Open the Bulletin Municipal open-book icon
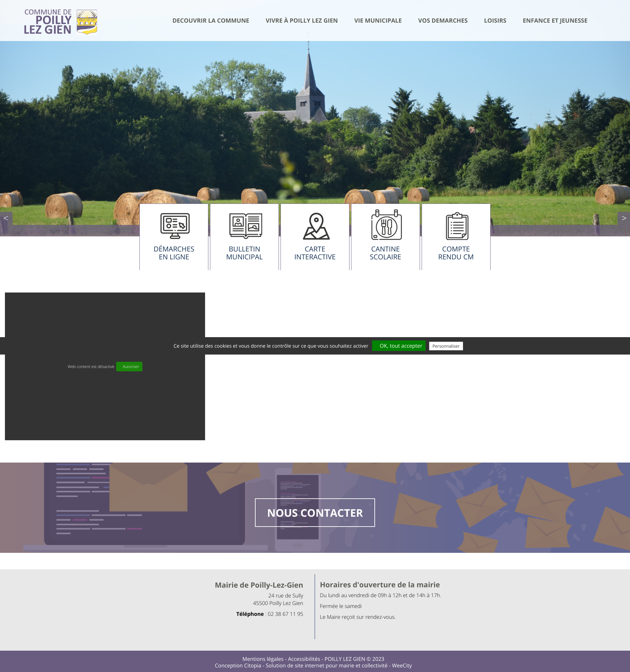 [x=245, y=226]
